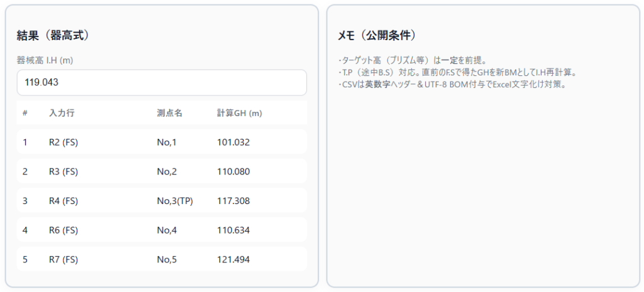Click the 測点名 column header
The height and width of the screenshot is (292, 644).
click(169, 113)
